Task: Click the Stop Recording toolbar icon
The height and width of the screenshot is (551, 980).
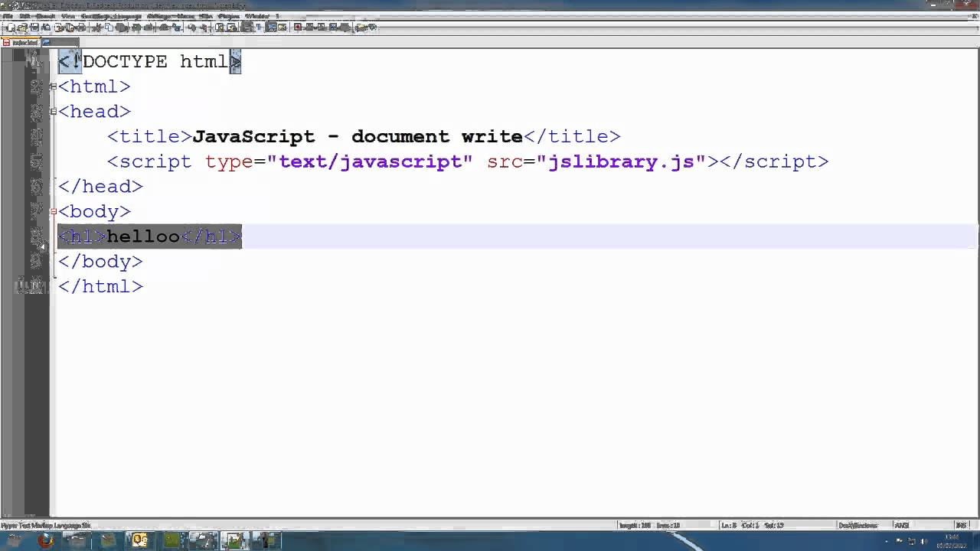Action: click(x=309, y=28)
